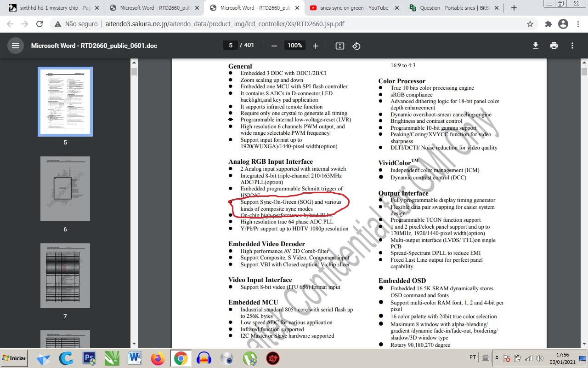Click the Chrome icon in the taskbar
Screen dimensions: 588x368
pos(181,358)
